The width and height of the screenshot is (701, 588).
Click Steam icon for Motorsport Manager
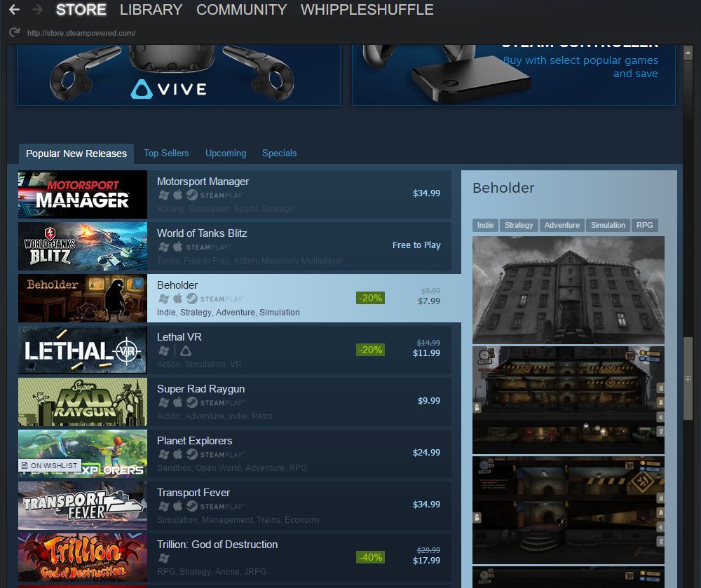(192, 196)
